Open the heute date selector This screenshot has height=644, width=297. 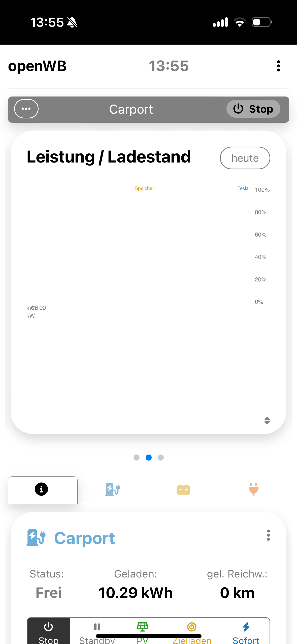[245, 158]
